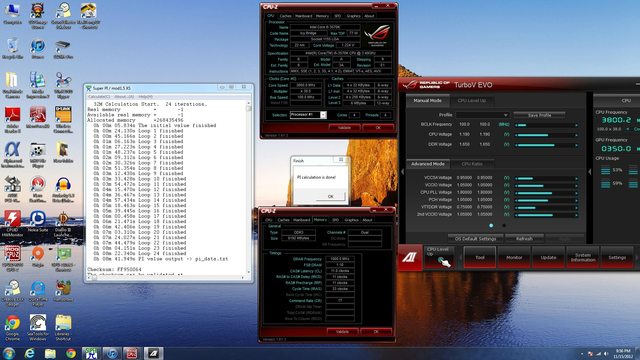Screen dimensions: 640x360
Task: Increase DDR Voltage with right arrow
Action: tap(576, 145)
